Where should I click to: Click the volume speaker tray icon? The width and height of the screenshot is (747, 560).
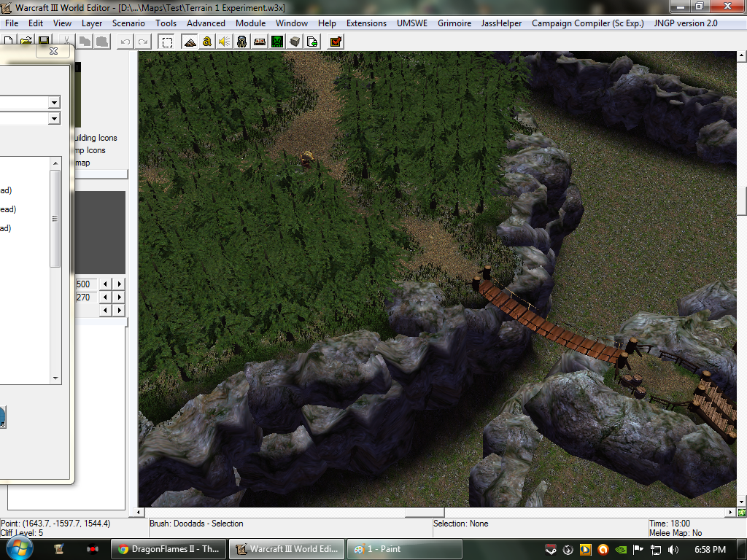(673, 550)
